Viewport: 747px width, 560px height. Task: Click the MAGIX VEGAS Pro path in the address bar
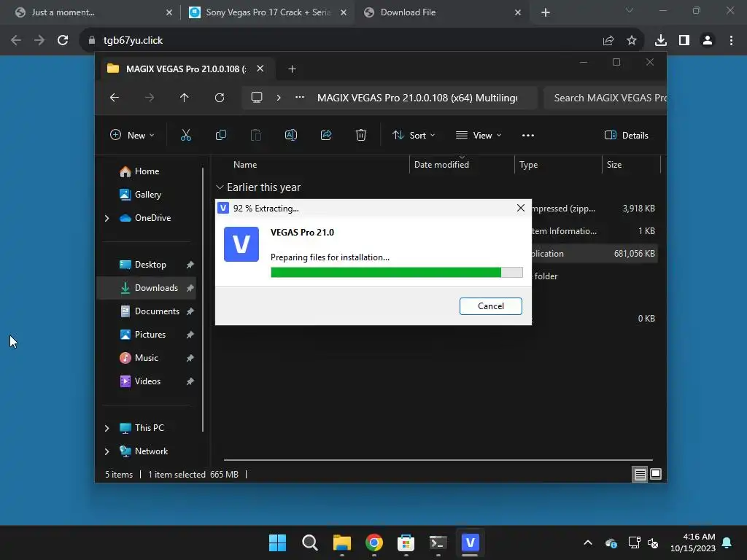(x=417, y=98)
